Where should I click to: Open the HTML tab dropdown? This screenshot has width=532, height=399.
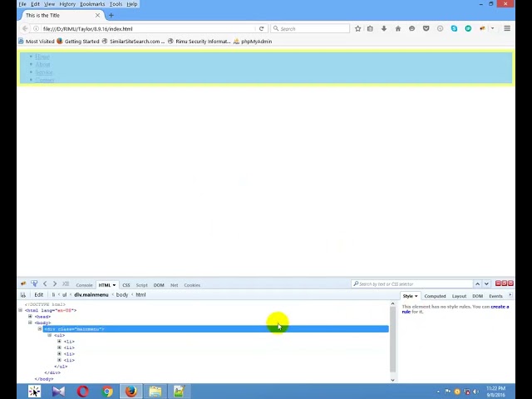pyautogui.click(x=115, y=285)
